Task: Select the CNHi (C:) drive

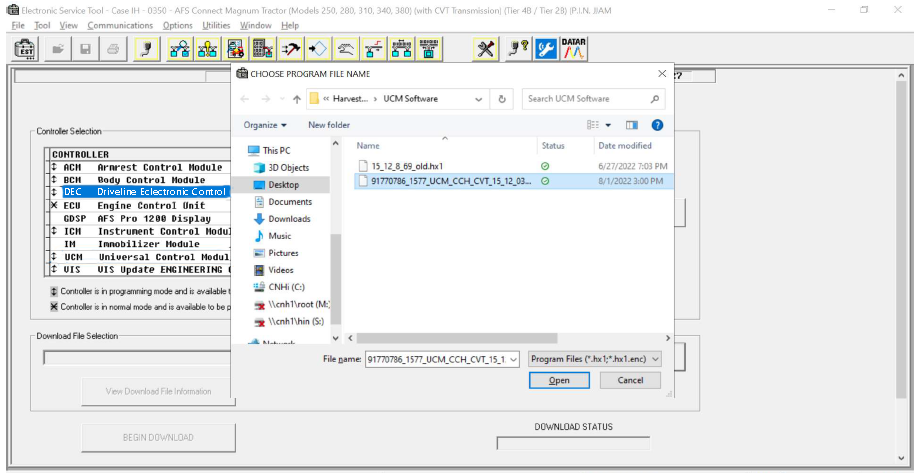Action: tap(286, 287)
